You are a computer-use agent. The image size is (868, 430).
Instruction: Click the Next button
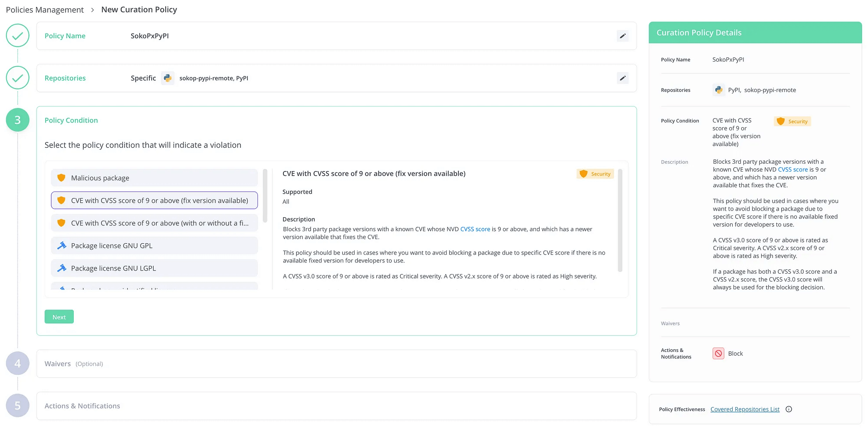coord(59,317)
